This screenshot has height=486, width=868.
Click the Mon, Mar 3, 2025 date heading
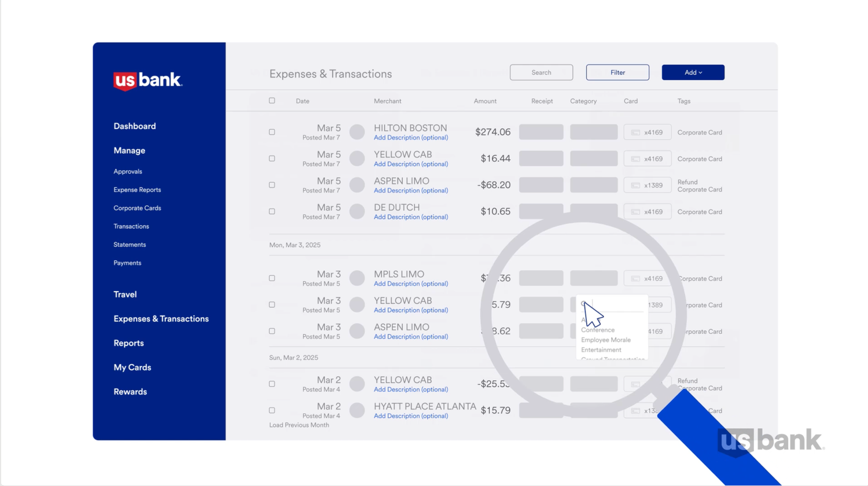point(295,245)
